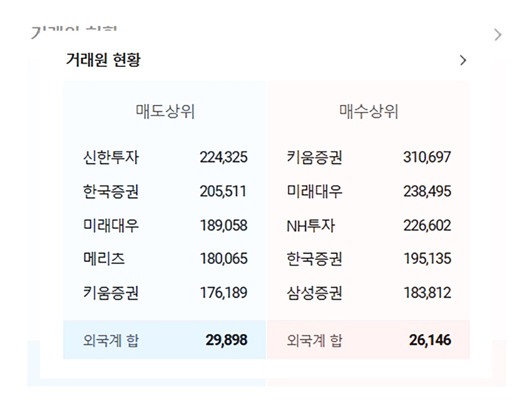Click sell volume 224,325
Viewport: 532px width, 409px height.
click(x=223, y=158)
